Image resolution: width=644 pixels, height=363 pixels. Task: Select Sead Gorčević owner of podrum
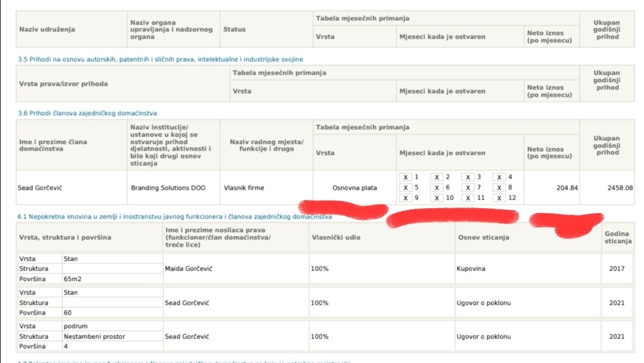187,336
